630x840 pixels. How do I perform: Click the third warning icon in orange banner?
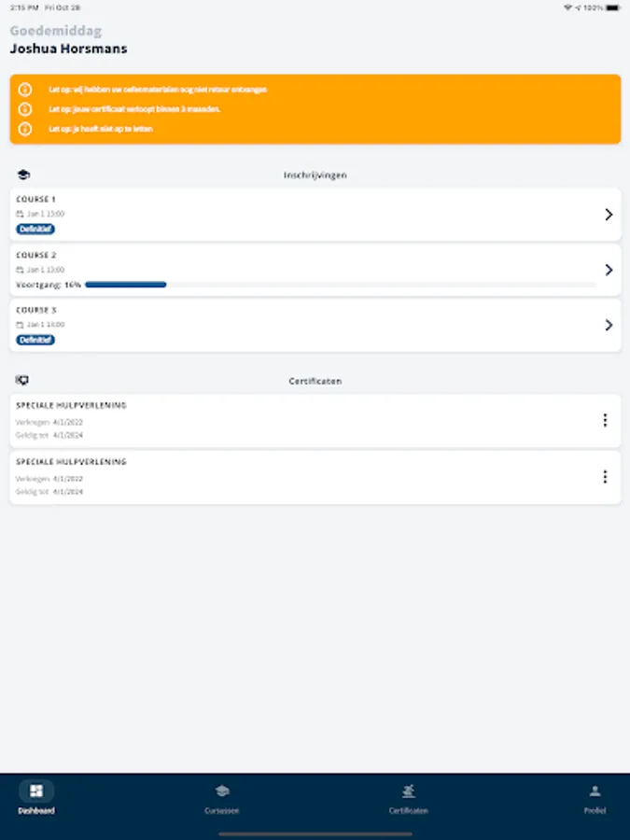[x=25, y=129]
